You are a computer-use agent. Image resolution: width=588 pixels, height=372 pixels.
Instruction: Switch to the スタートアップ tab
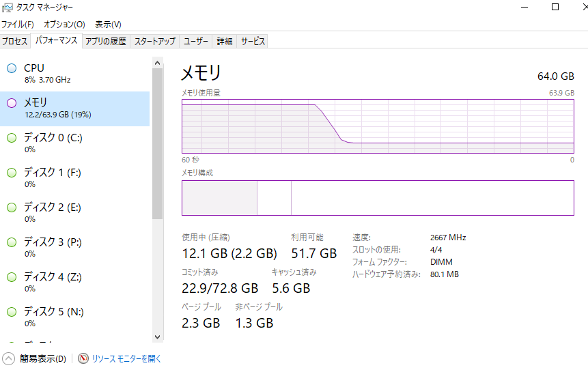click(154, 41)
